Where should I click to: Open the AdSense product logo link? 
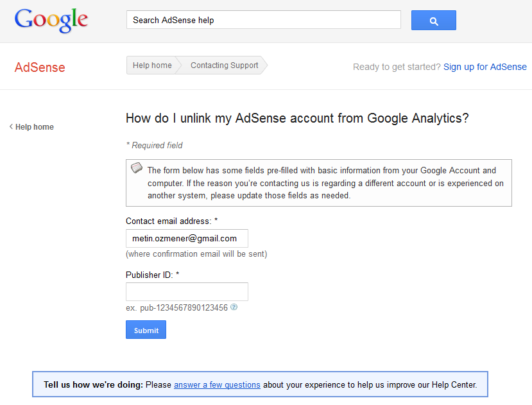click(40, 67)
